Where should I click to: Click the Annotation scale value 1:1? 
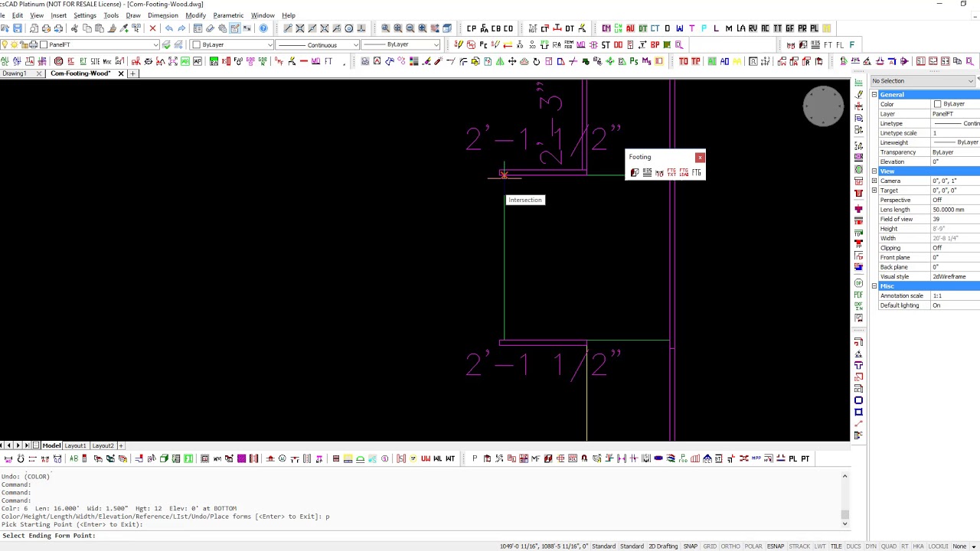click(x=937, y=295)
